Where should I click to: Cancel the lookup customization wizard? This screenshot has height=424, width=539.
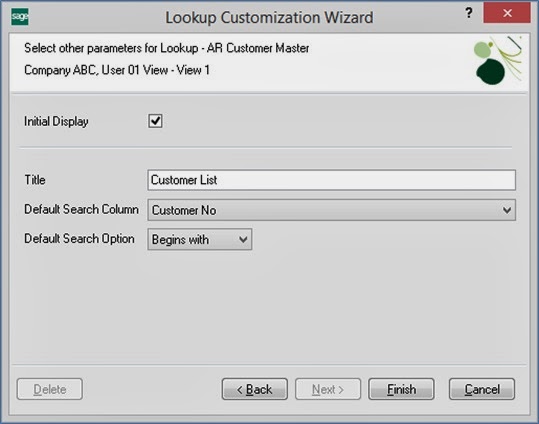point(482,389)
